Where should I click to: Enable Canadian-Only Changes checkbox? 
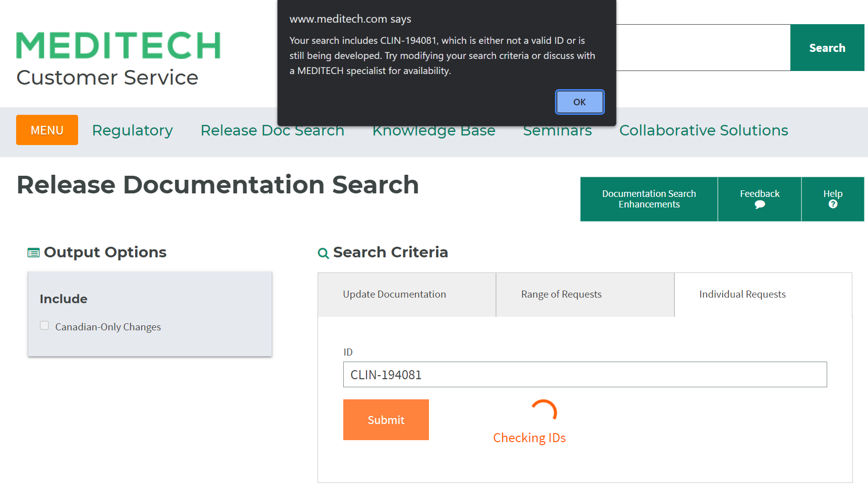point(44,325)
